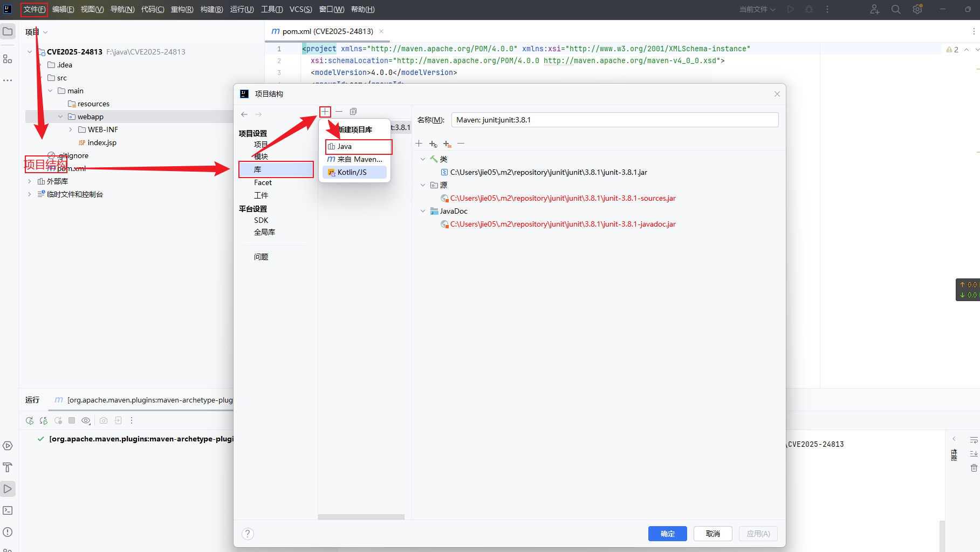Click the junit-3.8.1-sources.jar path entry
Image resolution: width=980 pixels, height=552 pixels.
click(x=563, y=198)
